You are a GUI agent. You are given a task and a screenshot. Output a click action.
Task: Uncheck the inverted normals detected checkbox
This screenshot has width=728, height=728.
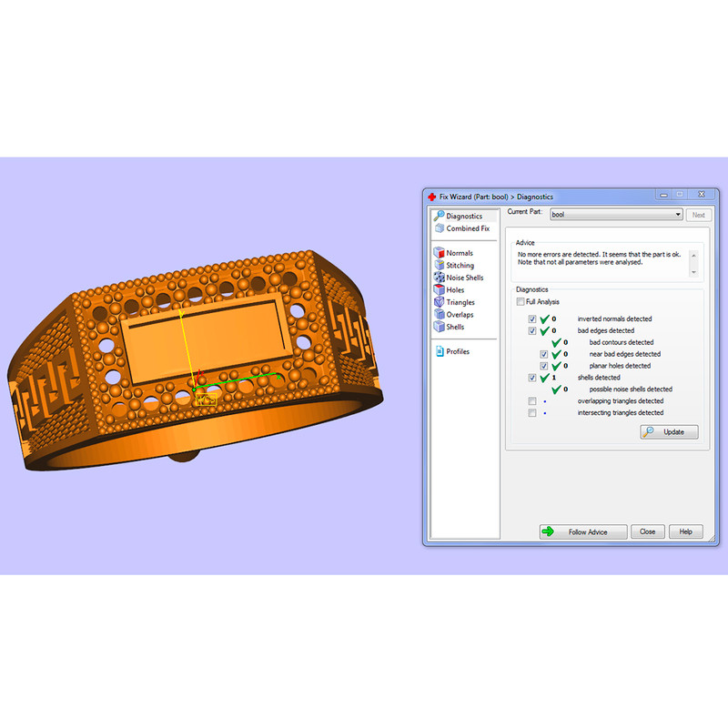[x=532, y=319]
